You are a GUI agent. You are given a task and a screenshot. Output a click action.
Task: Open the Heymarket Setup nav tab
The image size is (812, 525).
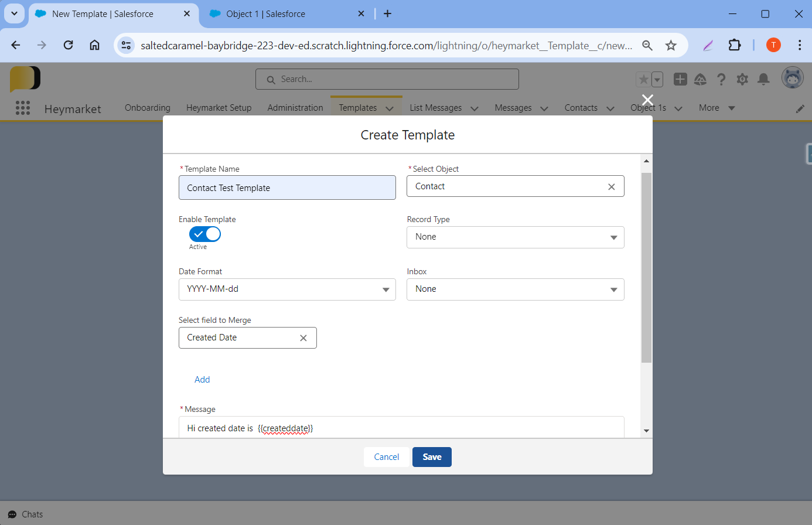click(x=219, y=108)
